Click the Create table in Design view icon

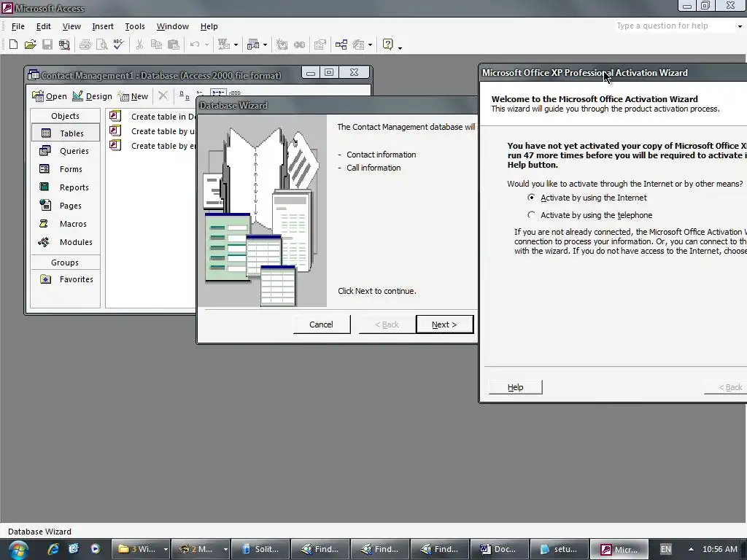115,116
